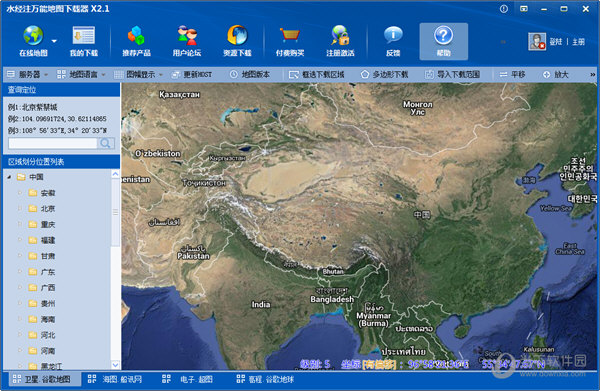Click the region list scrollbar down arrow
The width and height of the screenshot is (600, 391).
click(115, 365)
